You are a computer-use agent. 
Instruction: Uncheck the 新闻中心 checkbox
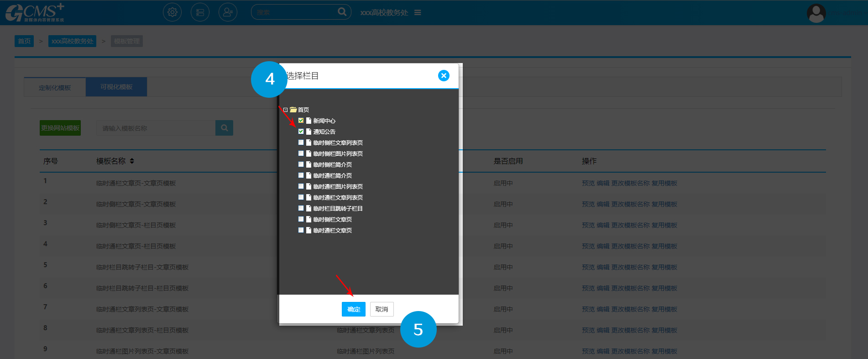(301, 121)
